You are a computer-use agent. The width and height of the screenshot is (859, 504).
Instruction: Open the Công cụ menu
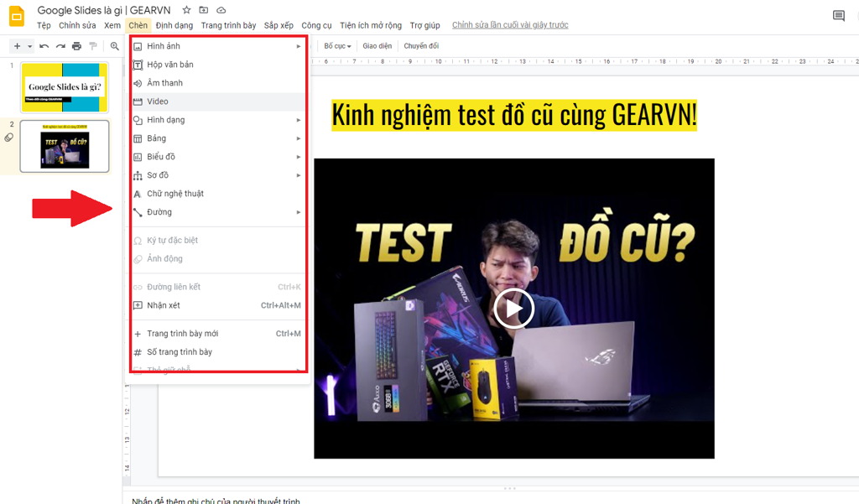click(316, 25)
